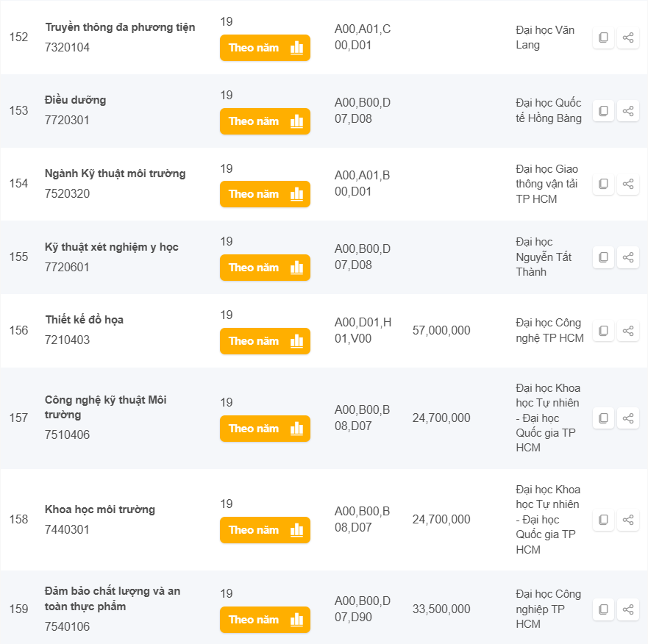Share row 156 Thiết kế đồ họa
The image size is (648, 644).
pyautogui.click(x=628, y=331)
